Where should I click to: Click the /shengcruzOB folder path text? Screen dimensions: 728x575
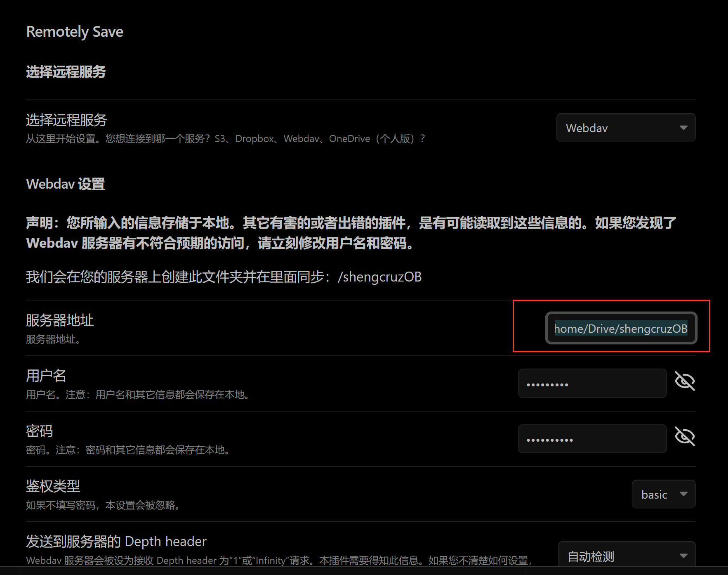(x=379, y=277)
